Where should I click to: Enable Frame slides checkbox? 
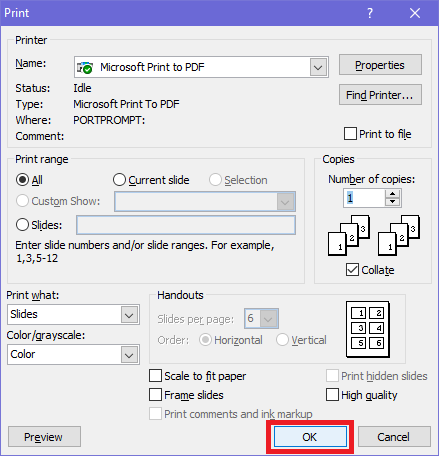(x=156, y=395)
